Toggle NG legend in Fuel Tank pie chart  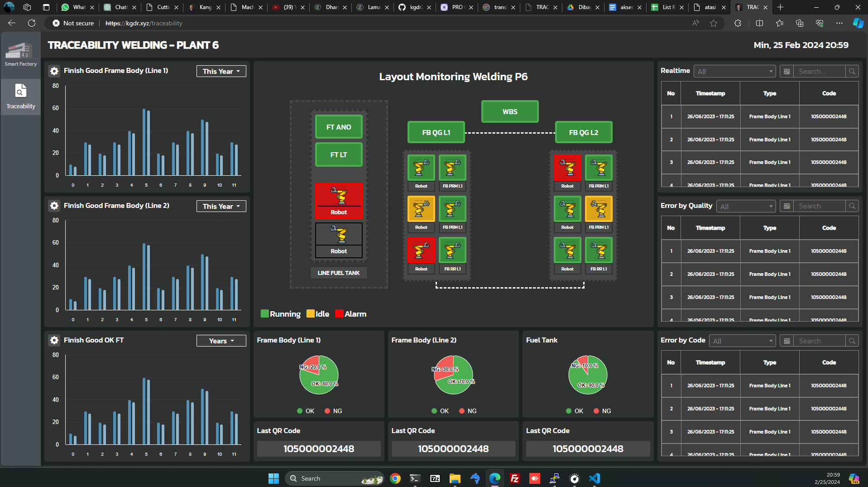click(x=602, y=411)
